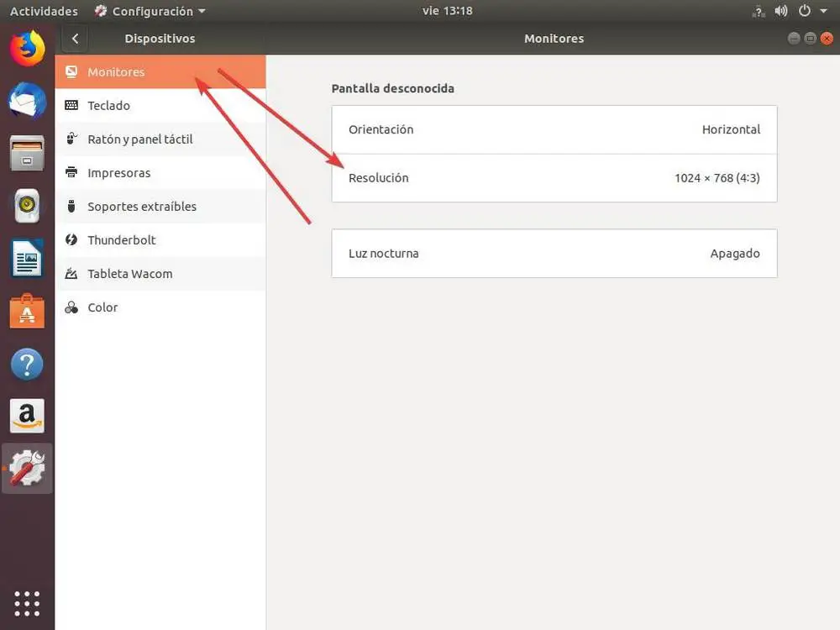Open the Resolución row
840x630 pixels.
(554, 178)
